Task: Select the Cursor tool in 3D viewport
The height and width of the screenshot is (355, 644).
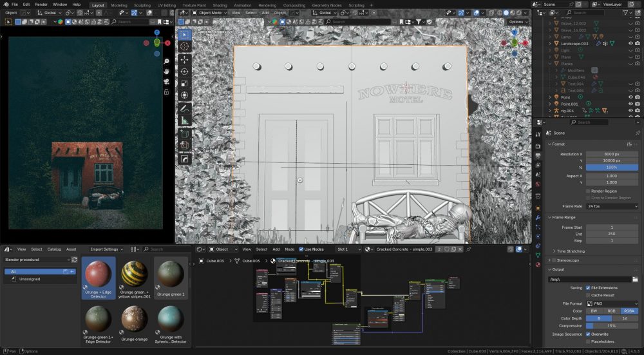Action: pyautogui.click(x=184, y=46)
